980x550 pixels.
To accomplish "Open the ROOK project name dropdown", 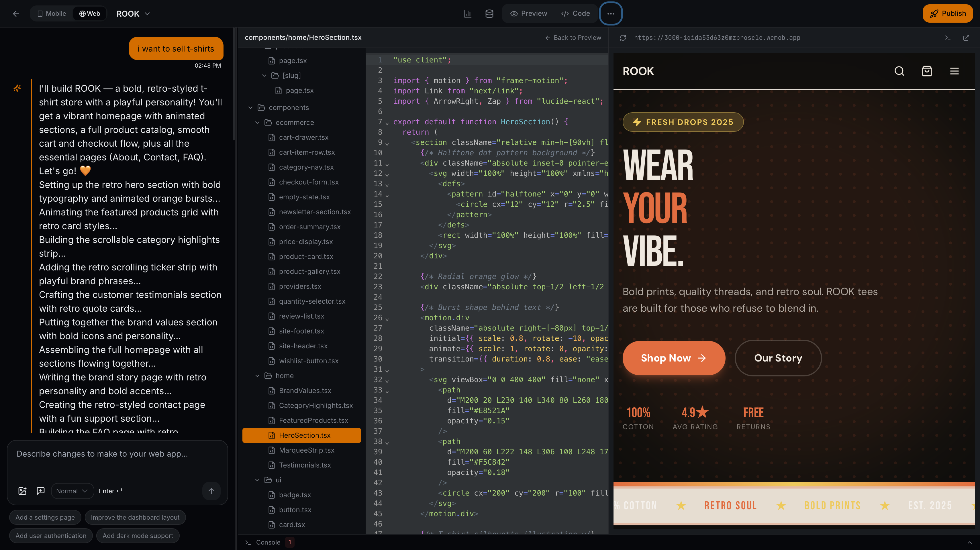I will pyautogui.click(x=133, y=14).
